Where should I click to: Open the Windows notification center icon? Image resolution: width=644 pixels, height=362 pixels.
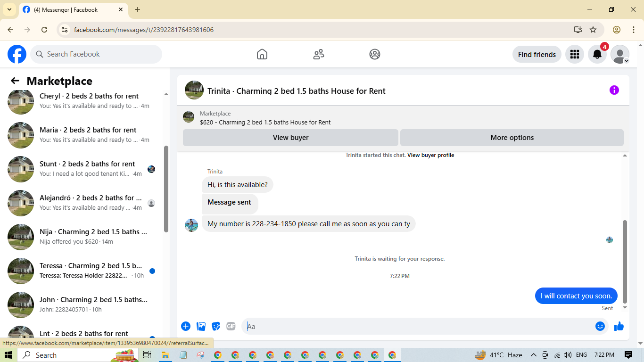(628, 355)
